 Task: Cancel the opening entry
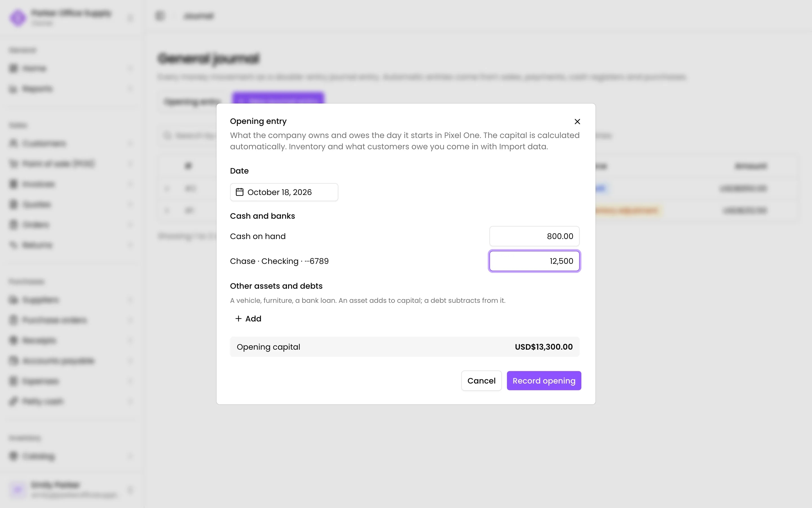(481, 381)
